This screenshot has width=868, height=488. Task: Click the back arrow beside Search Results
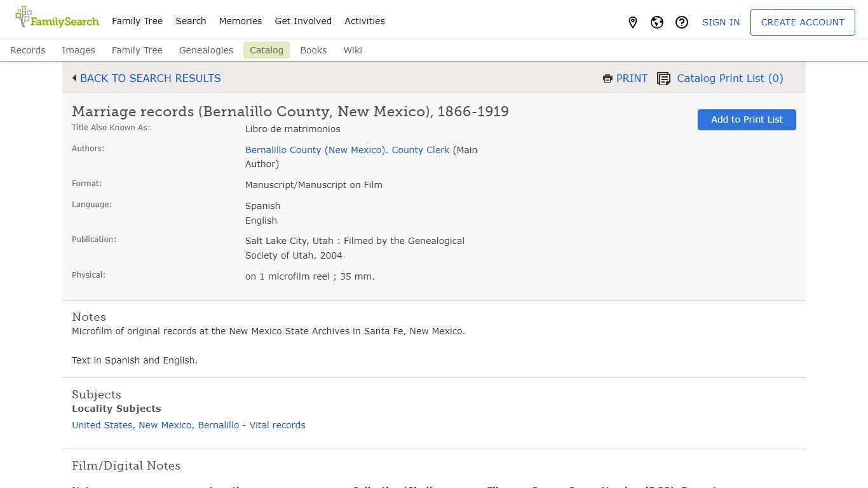point(74,78)
